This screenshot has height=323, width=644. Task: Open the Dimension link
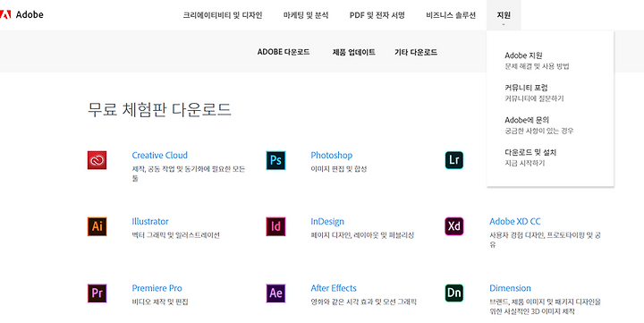coord(510,288)
